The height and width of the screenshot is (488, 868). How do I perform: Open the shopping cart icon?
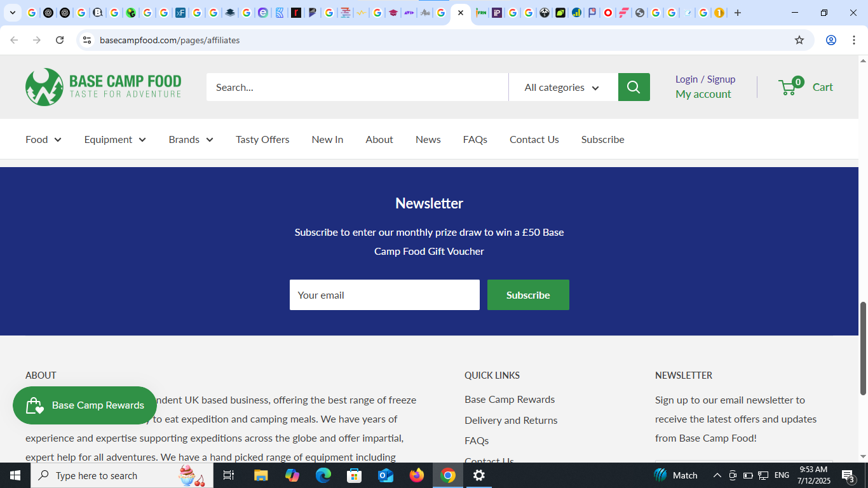(x=790, y=86)
